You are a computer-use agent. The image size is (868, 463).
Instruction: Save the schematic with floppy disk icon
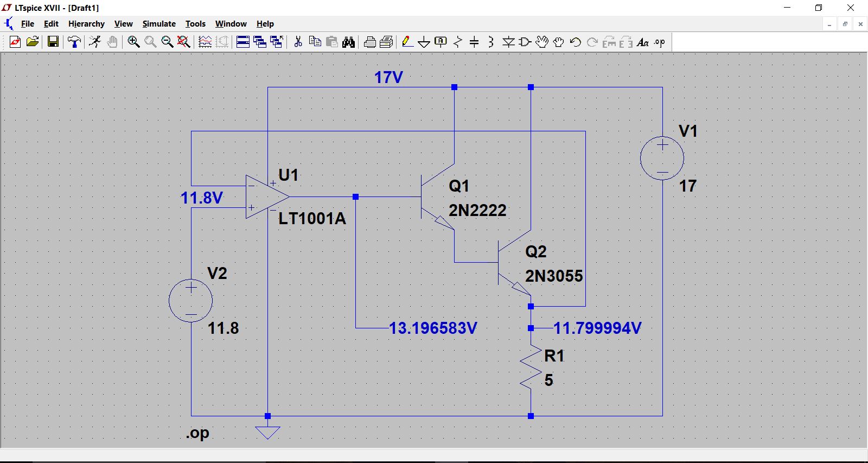point(53,42)
